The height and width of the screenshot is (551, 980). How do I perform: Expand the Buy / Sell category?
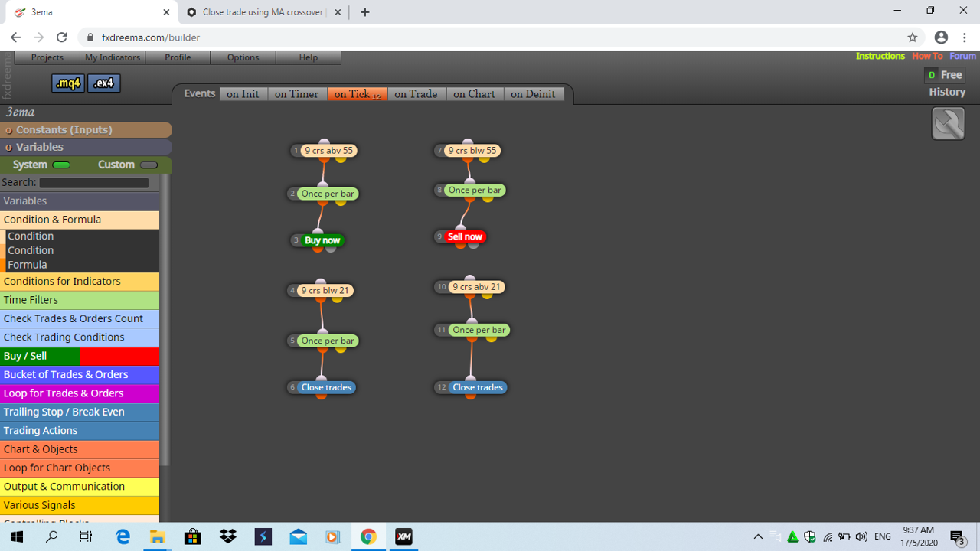[x=80, y=356]
